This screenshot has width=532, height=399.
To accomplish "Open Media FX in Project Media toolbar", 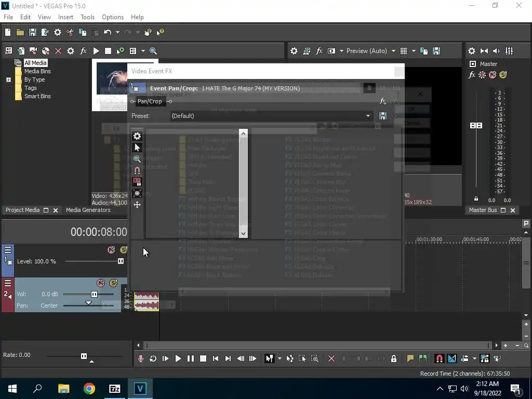I will pyautogui.click(x=83, y=51).
